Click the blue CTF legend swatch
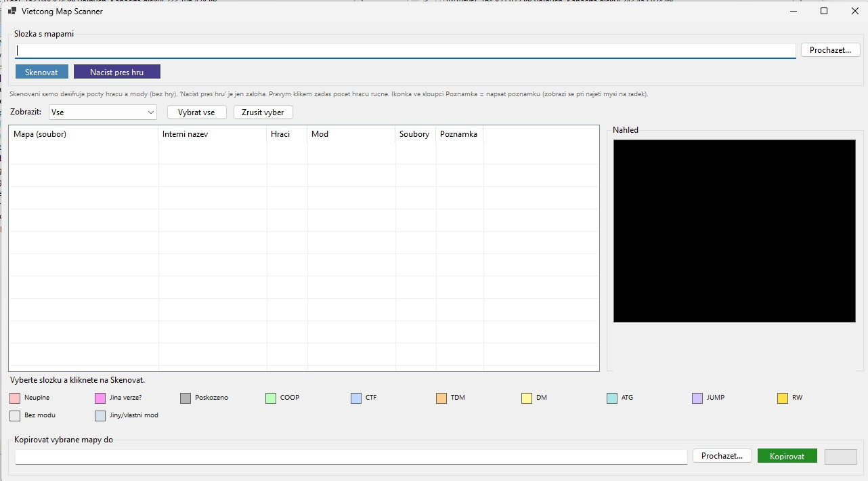 [356, 398]
